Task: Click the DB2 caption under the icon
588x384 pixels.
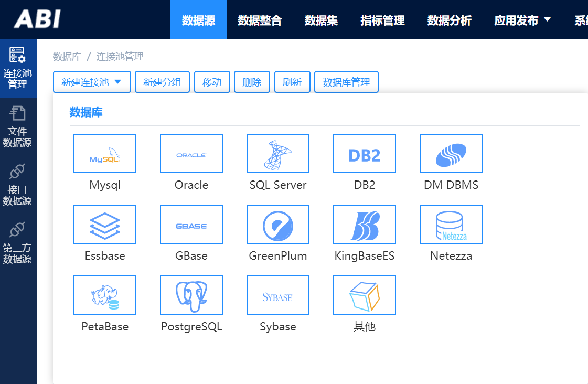Action: 365,185
